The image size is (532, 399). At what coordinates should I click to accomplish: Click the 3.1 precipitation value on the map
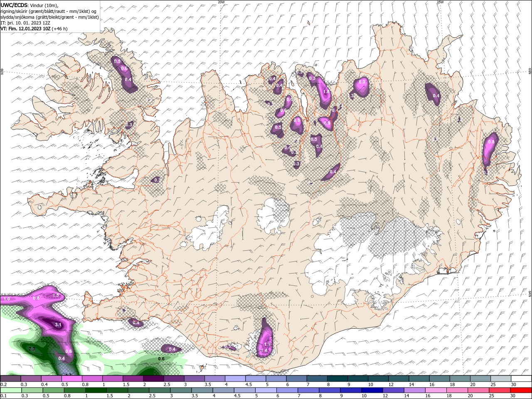pyautogui.click(x=58, y=325)
